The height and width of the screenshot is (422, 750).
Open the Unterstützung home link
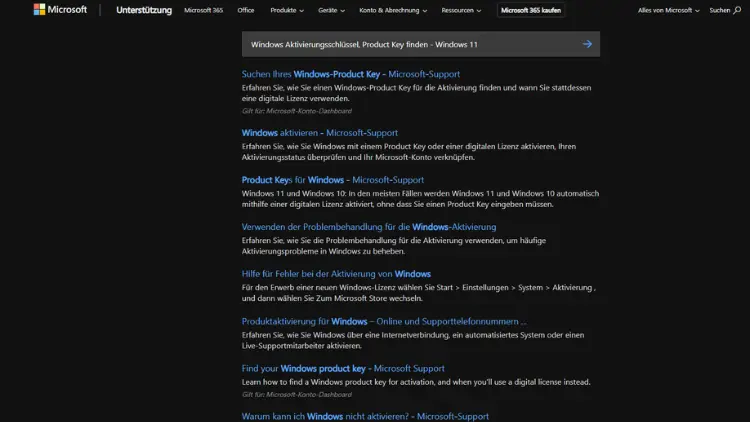[144, 10]
